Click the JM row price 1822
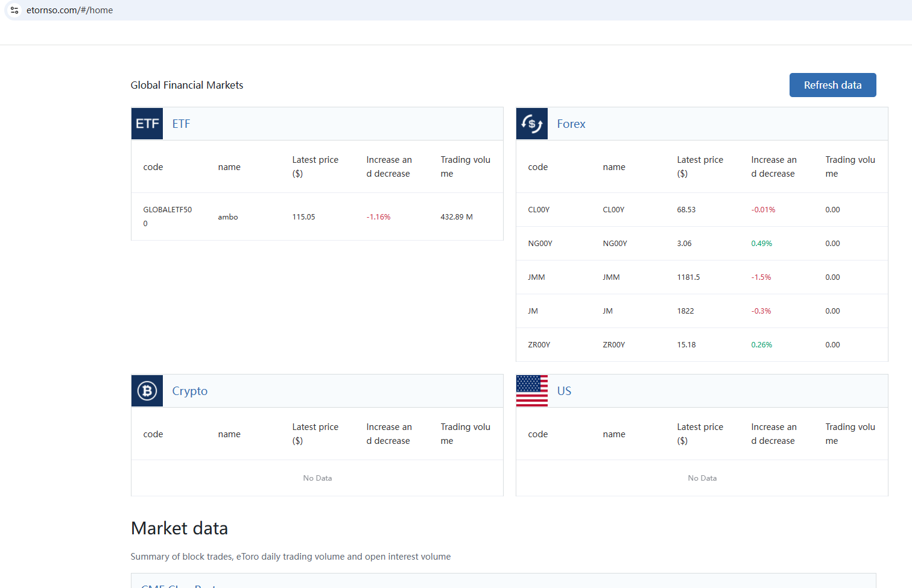912x588 pixels. (x=685, y=311)
